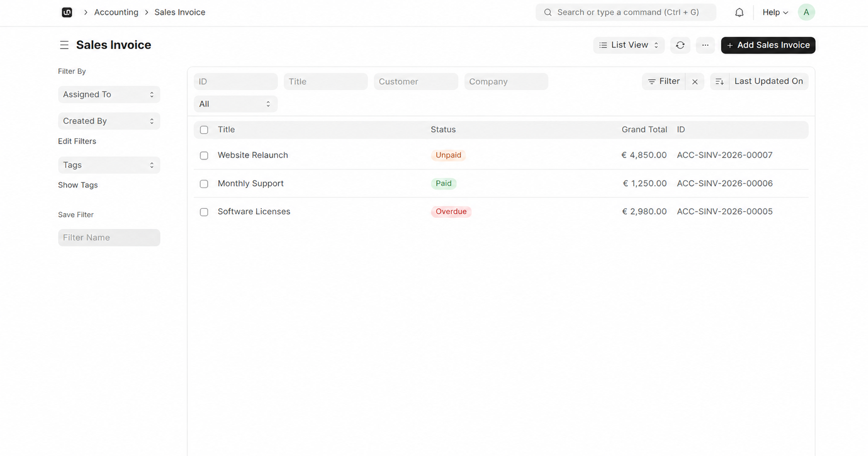Click the Unpaid status badge
The image size is (868, 456).
(448, 156)
